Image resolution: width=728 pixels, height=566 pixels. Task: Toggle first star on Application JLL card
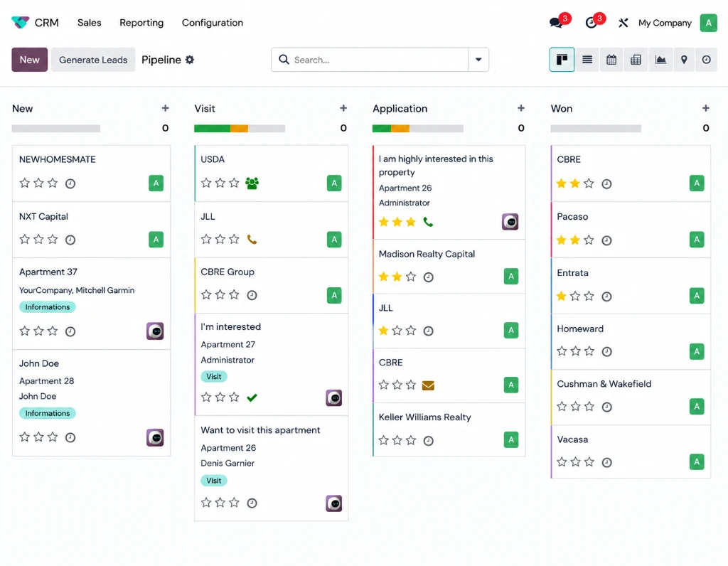(383, 330)
